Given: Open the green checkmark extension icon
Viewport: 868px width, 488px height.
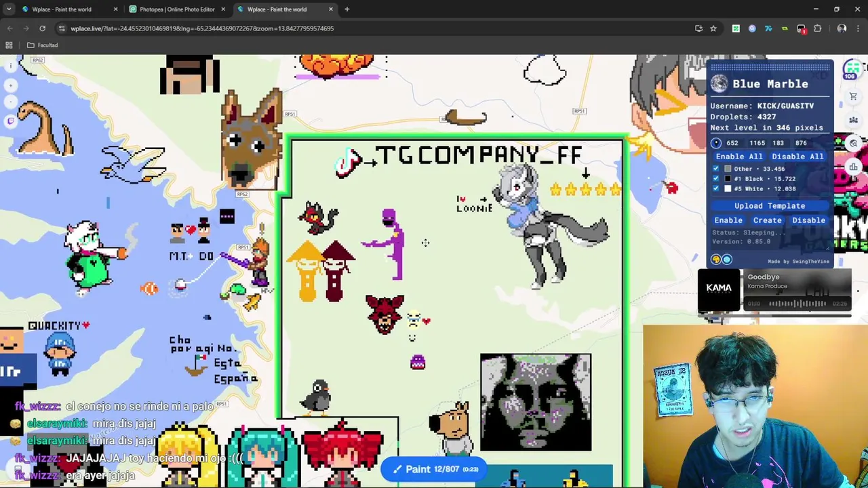Looking at the screenshot, I should point(736,28).
